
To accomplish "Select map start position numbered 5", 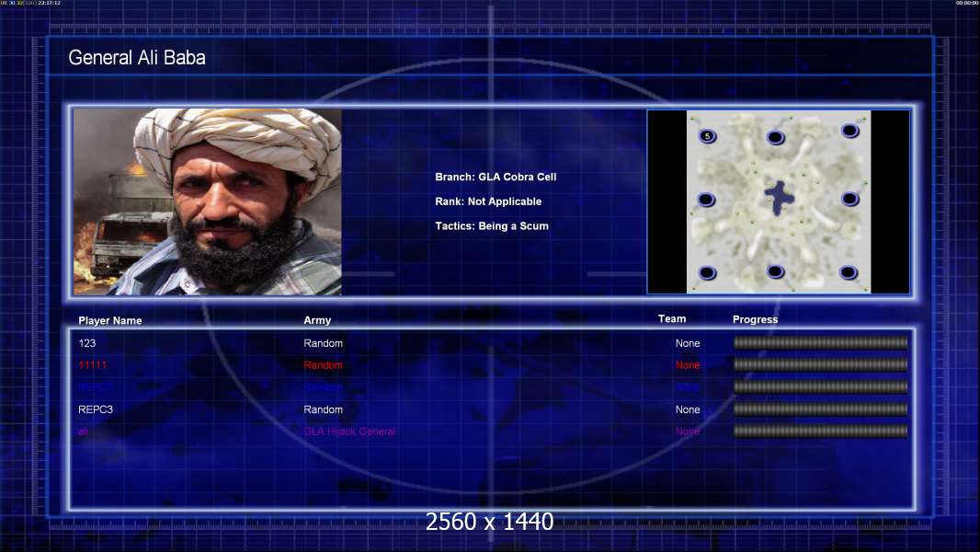I will pos(708,135).
